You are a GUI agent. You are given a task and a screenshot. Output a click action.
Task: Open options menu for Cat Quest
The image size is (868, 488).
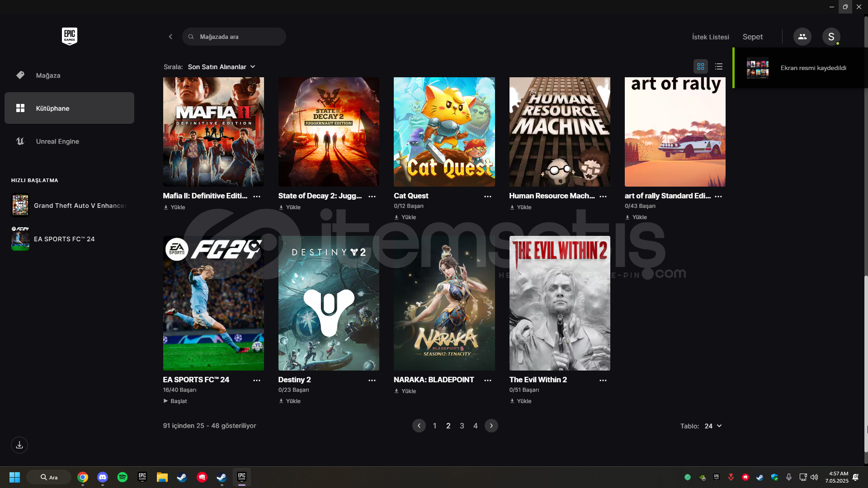(x=487, y=197)
